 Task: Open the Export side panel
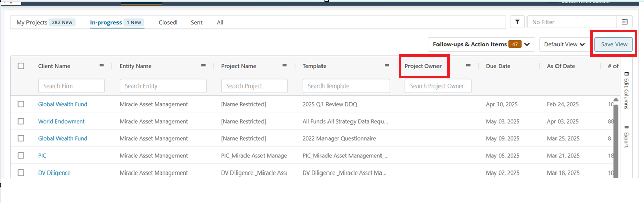pyautogui.click(x=626, y=136)
